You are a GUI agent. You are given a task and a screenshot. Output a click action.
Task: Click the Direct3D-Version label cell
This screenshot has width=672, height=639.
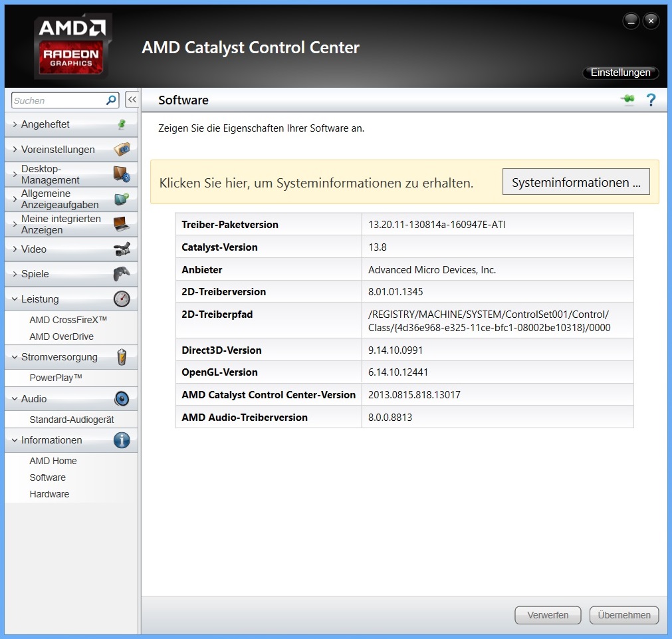point(269,350)
